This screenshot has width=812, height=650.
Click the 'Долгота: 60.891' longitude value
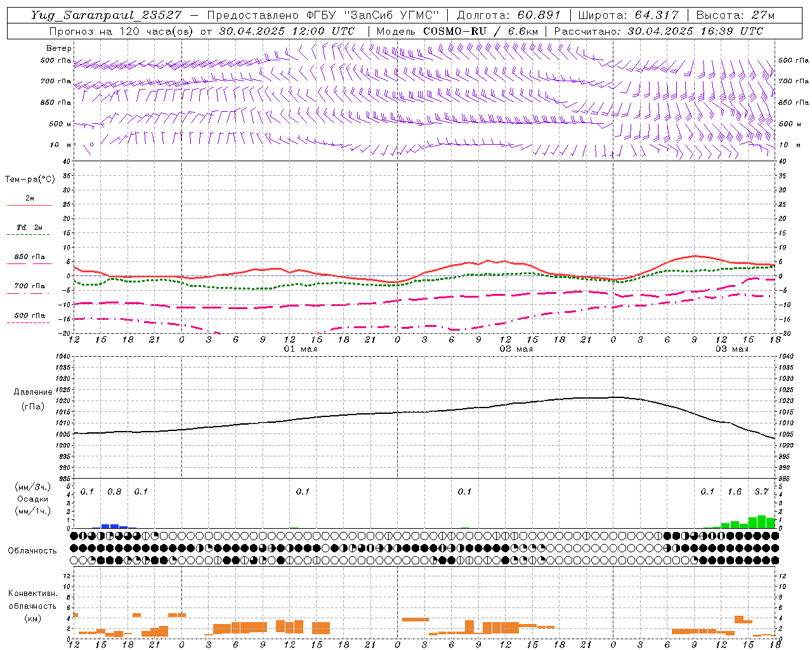(x=509, y=15)
